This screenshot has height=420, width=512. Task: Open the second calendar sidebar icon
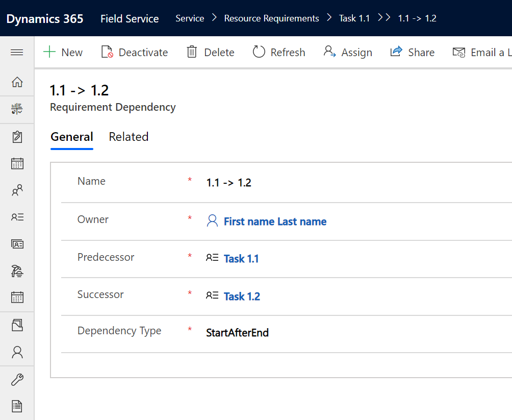(x=17, y=298)
